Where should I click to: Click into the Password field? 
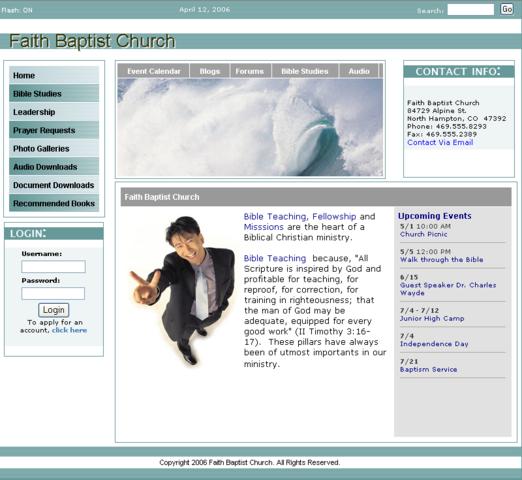(53, 293)
